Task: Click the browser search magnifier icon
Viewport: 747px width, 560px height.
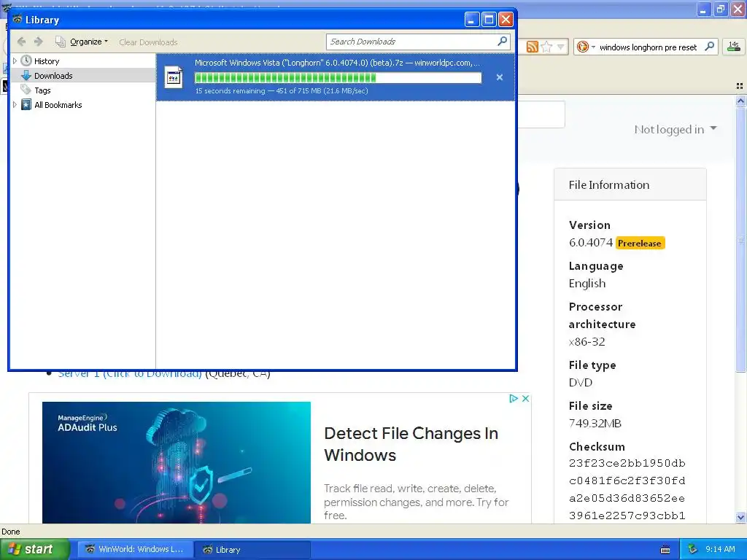Action: 709,46
